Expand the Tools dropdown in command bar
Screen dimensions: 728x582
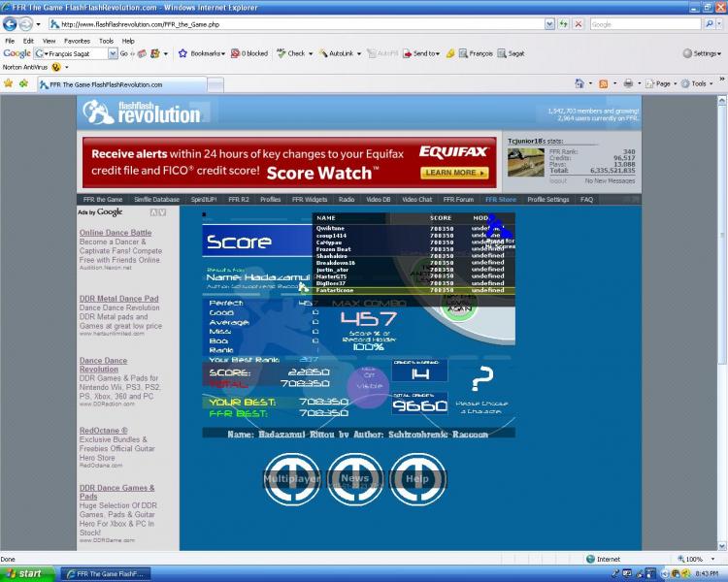tap(697, 84)
